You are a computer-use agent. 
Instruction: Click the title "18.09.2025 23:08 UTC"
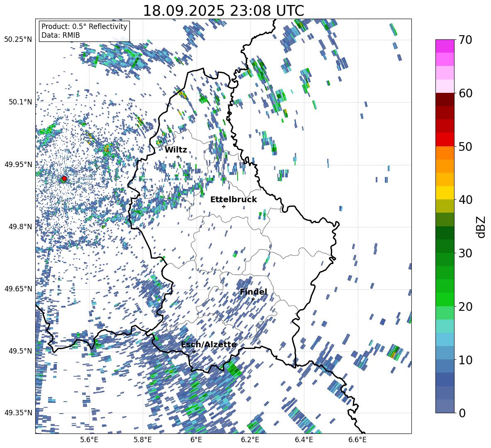[x=223, y=11]
